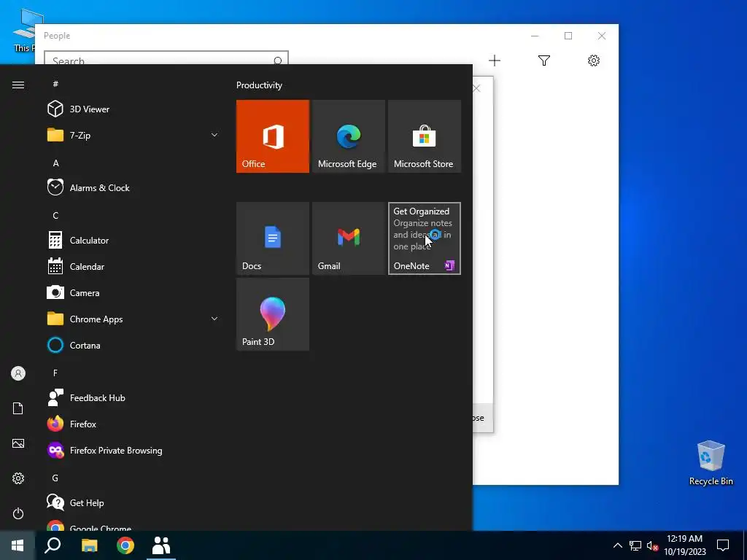Click the Windows Start button
The width and height of the screenshot is (747, 560).
coord(18,545)
